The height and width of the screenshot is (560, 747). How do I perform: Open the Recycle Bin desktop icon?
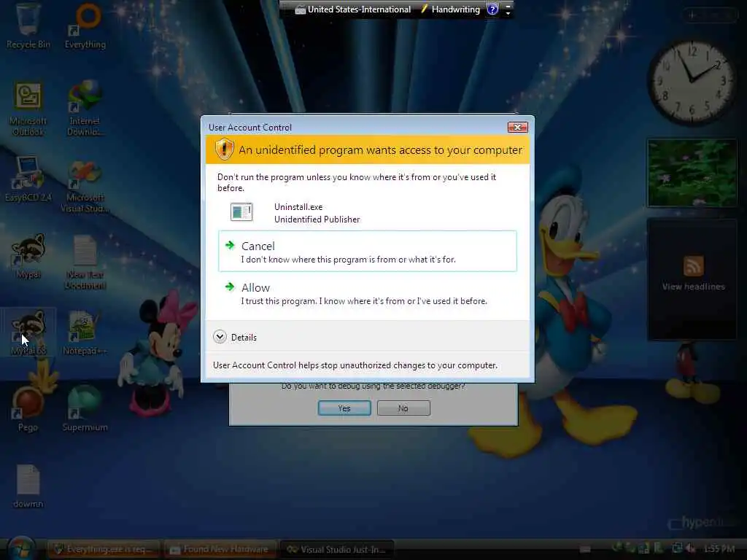(28, 26)
